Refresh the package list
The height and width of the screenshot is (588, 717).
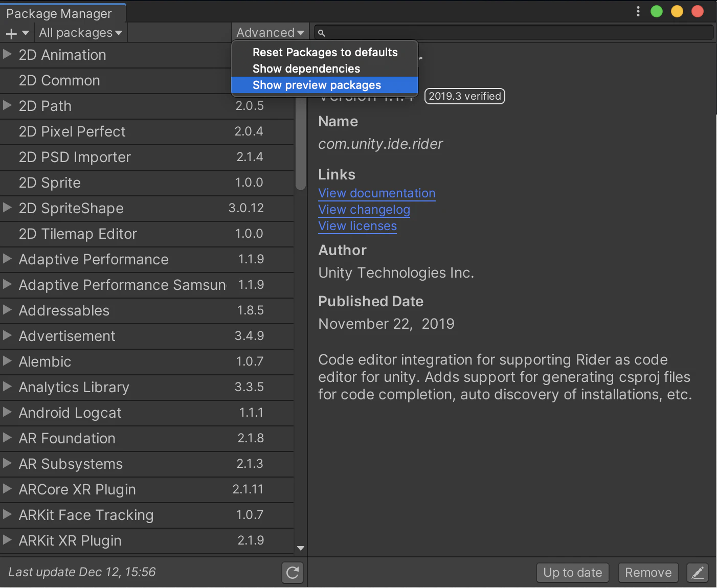[x=293, y=573]
